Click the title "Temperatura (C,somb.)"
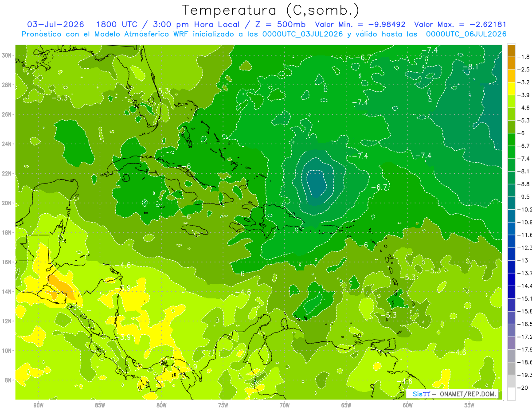 [x=271, y=11]
